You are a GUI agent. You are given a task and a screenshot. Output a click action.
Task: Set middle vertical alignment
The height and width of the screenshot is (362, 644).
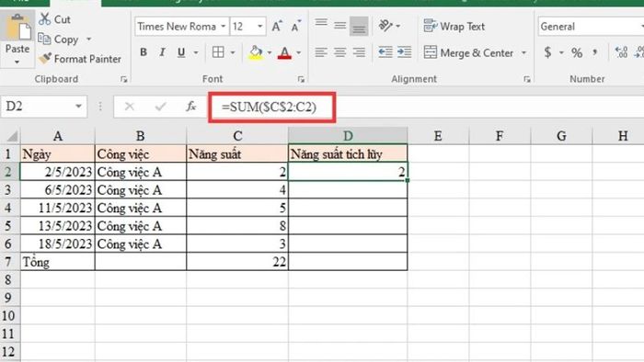pyautogui.click(x=340, y=26)
